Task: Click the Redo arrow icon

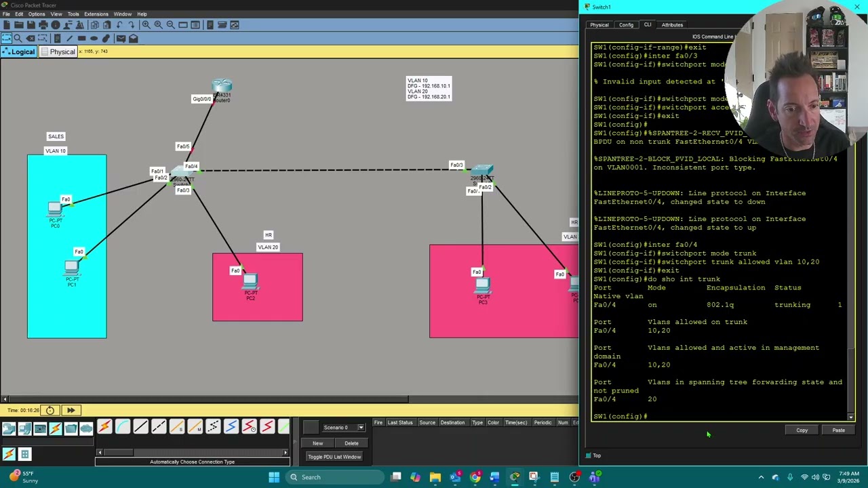Action: click(132, 25)
